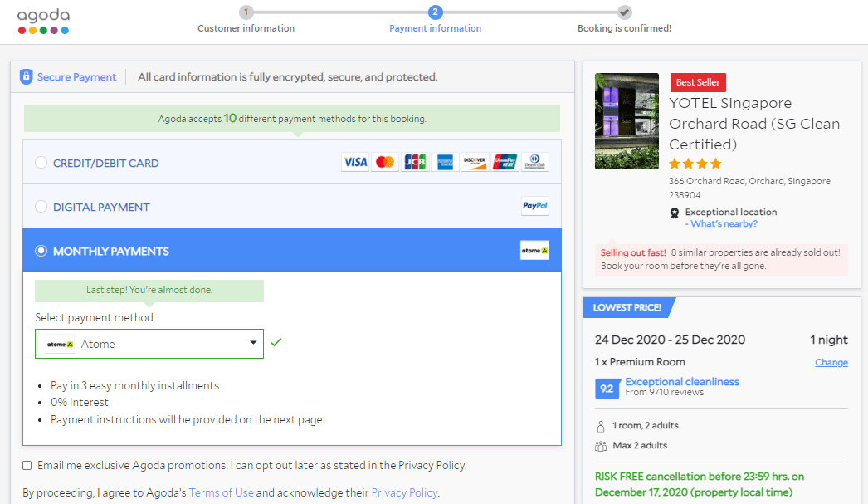Screen dimensions: 868x504
Task: Click the Diners Club icon
Action: [x=534, y=162]
